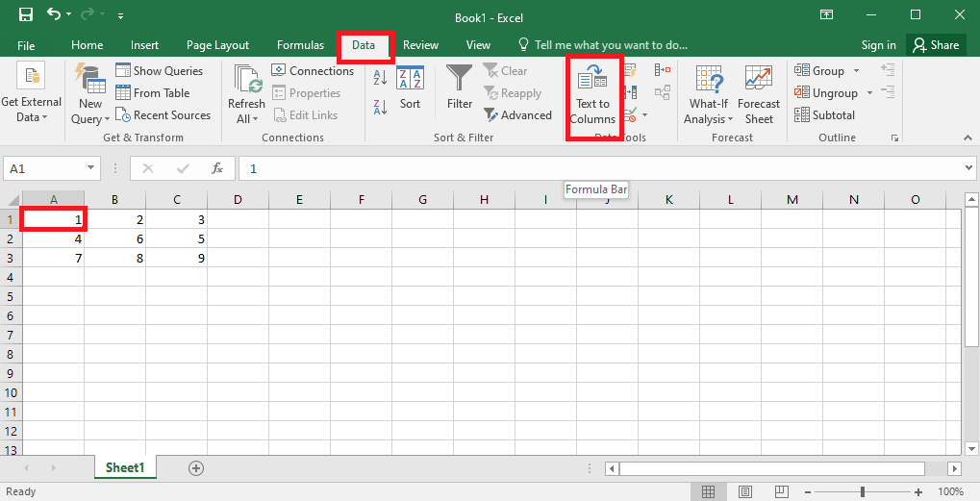Go to the Page Layout tab
Screen dimensions: 980x501
(217, 45)
